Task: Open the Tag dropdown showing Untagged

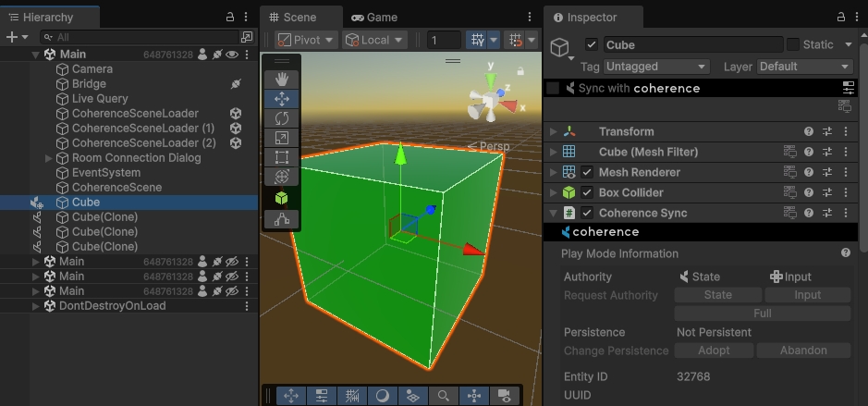Action: point(656,67)
